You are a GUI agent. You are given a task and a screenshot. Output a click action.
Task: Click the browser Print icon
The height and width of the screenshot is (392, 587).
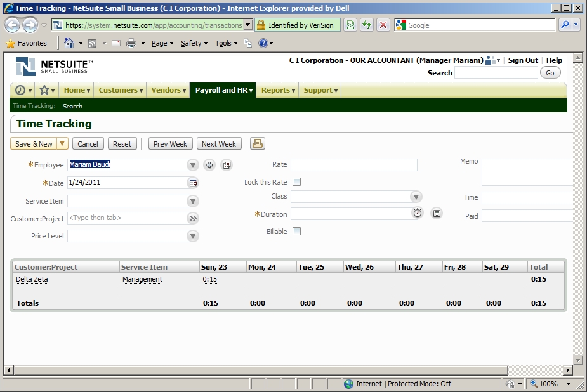coord(131,44)
